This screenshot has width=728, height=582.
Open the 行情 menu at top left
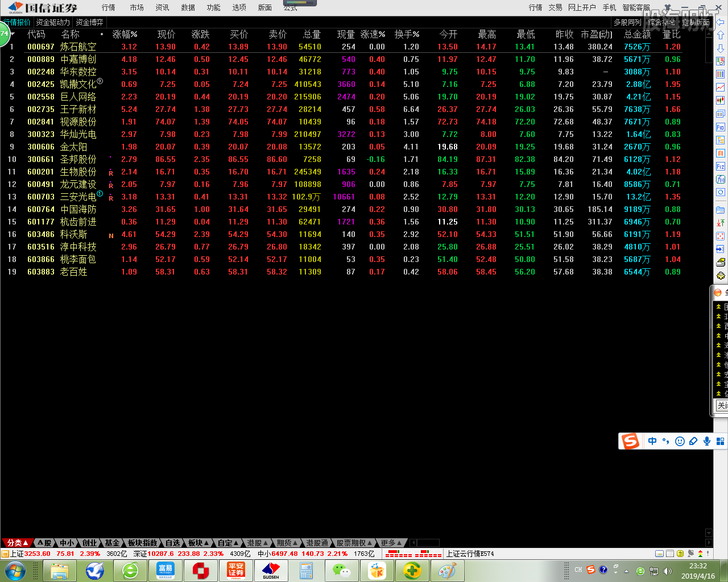click(109, 7)
